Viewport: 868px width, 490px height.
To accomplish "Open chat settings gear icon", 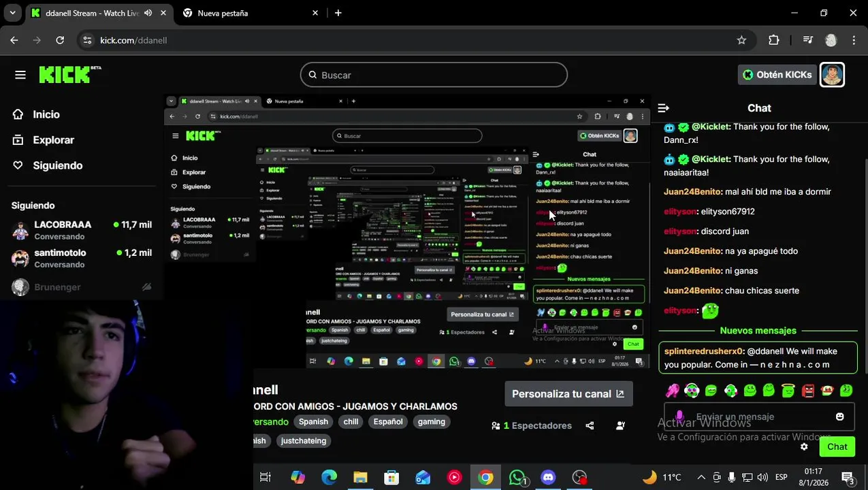I will click(804, 446).
